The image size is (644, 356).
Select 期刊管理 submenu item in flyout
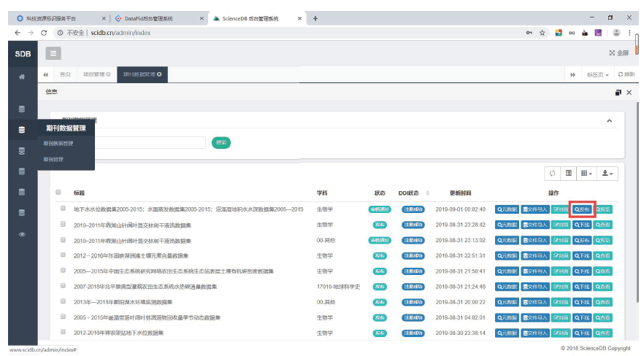pyautogui.click(x=53, y=159)
